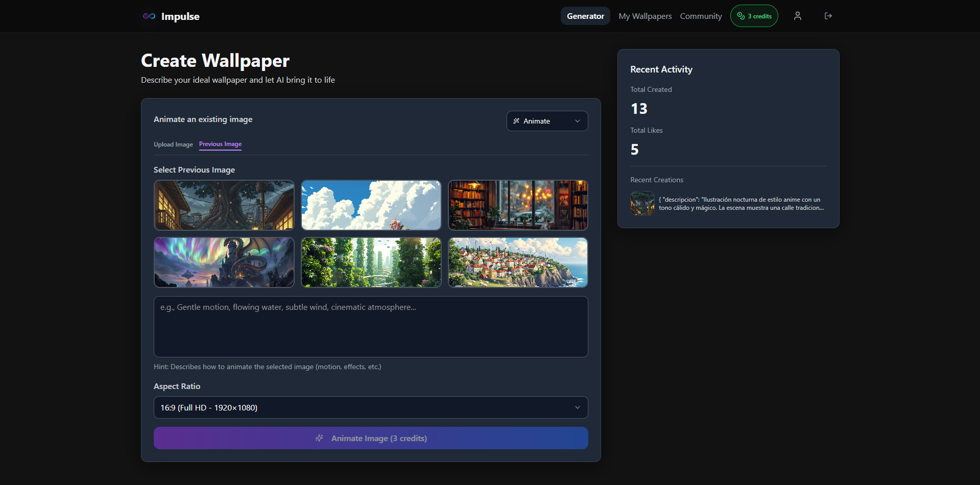Sign out using the logout icon
This screenshot has height=485, width=980.
(828, 16)
